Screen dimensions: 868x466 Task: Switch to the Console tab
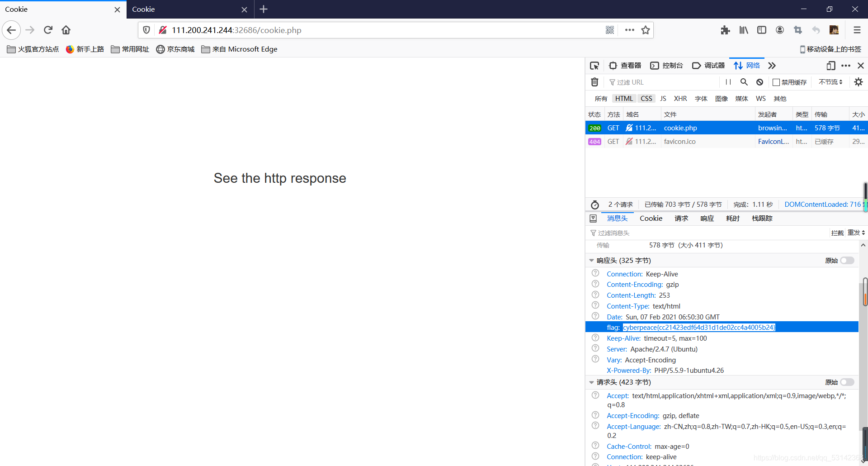(x=666, y=66)
